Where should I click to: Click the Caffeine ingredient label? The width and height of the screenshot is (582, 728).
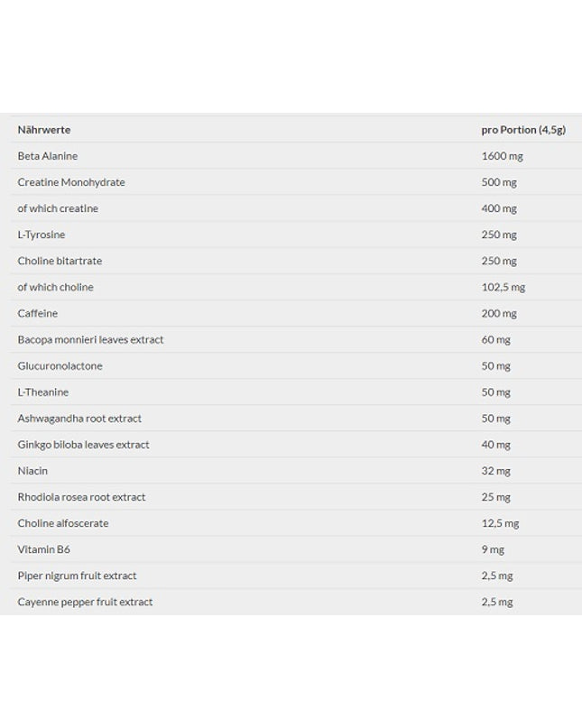tap(38, 313)
